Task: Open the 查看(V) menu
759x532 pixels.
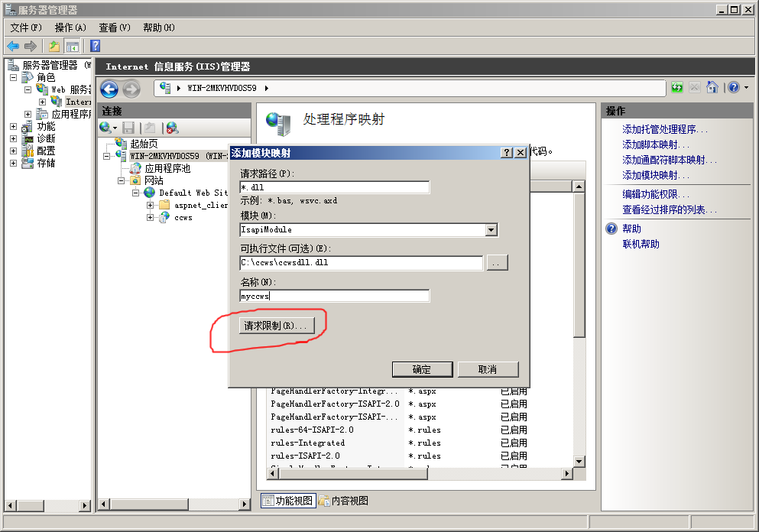Action: click(x=115, y=28)
